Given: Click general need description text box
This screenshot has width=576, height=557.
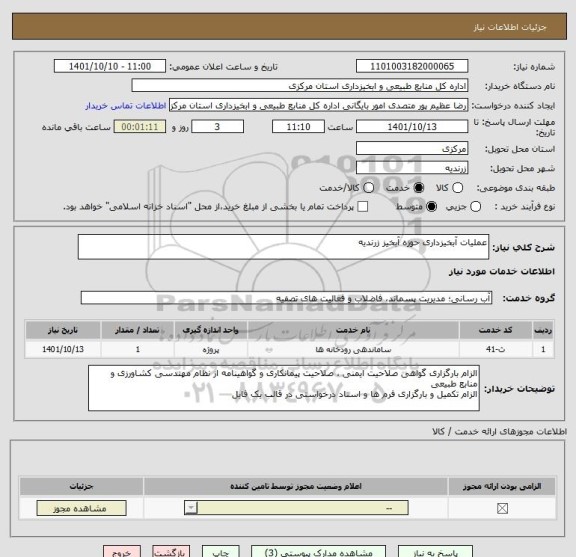Looking at the screenshot, I should pyautogui.click(x=283, y=247).
